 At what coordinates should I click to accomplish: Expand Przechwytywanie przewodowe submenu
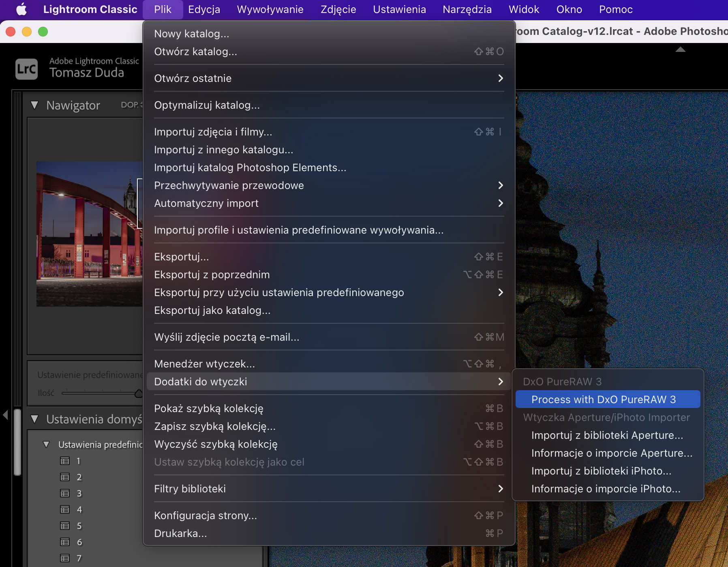click(x=329, y=185)
